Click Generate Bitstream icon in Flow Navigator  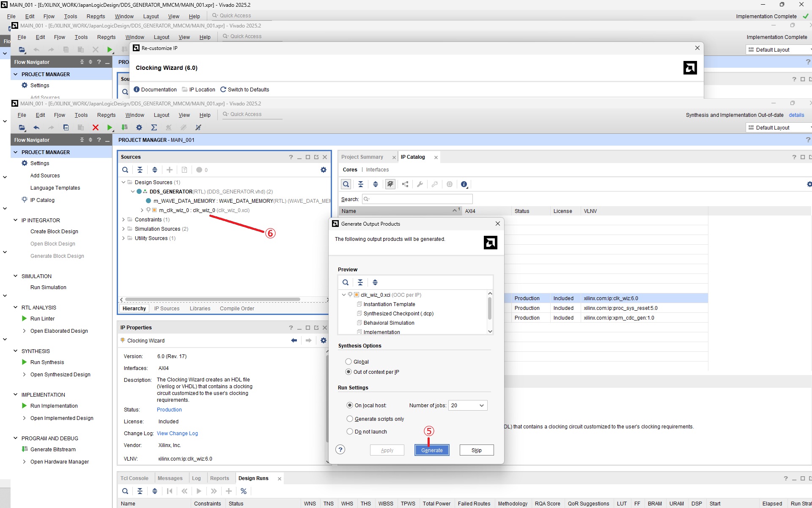pyautogui.click(x=25, y=449)
